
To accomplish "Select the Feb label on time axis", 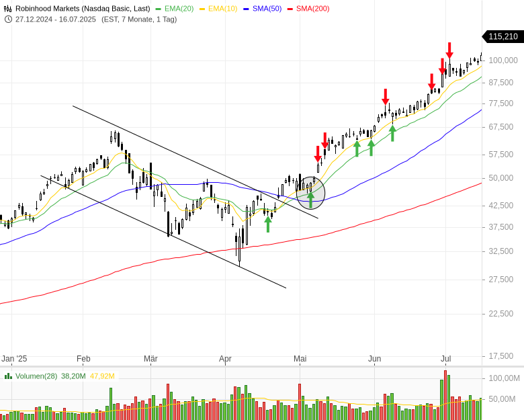I will point(83,359).
